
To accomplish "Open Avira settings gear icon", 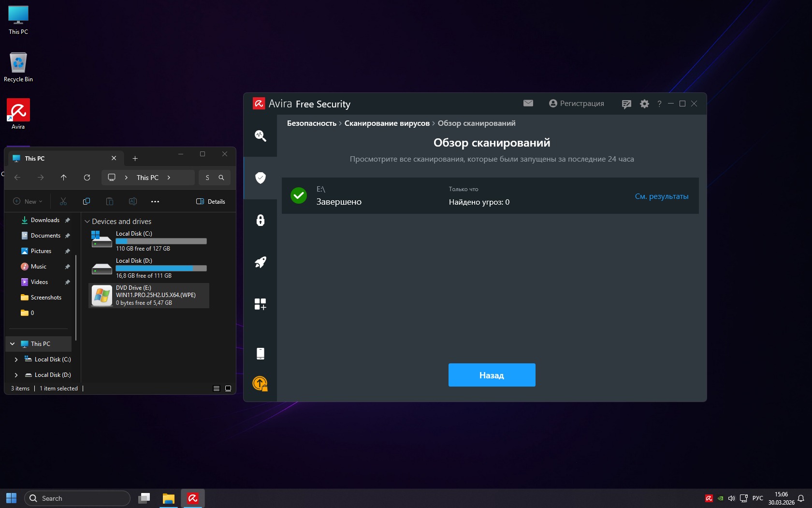I will pyautogui.click(x=644, y=104).
